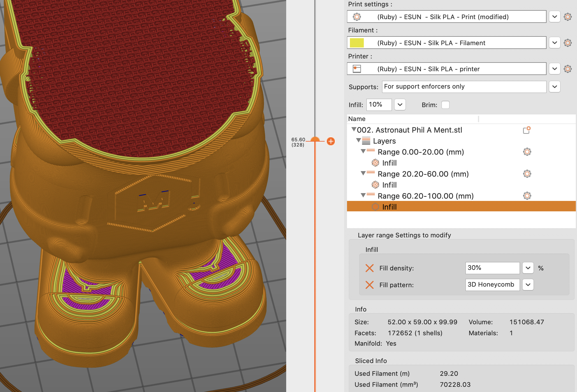Select Infill under Range 20.20-60.00
Viewport: 577px width, 392px height.
click(x=389, y=185)
